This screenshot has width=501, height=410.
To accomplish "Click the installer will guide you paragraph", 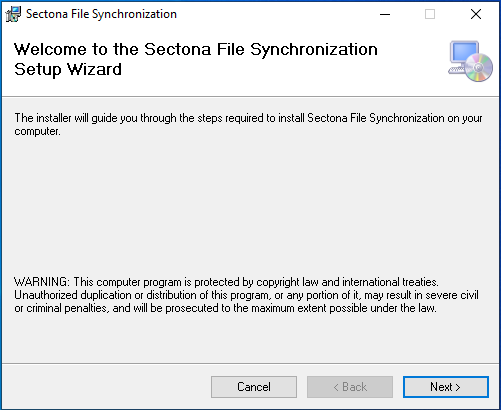I will tap(248, 124).
